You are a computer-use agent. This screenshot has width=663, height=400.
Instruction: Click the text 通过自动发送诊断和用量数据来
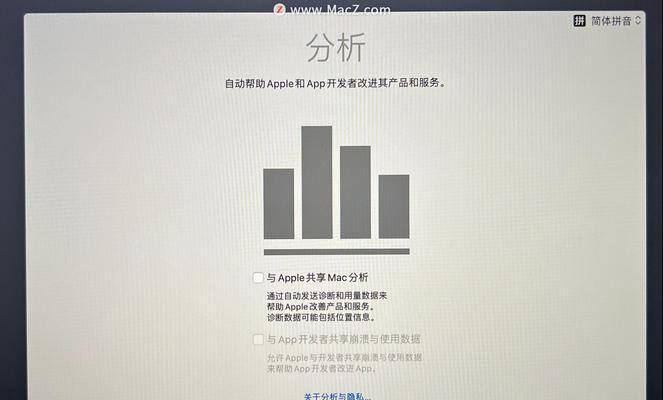click(x=326, y=296)
